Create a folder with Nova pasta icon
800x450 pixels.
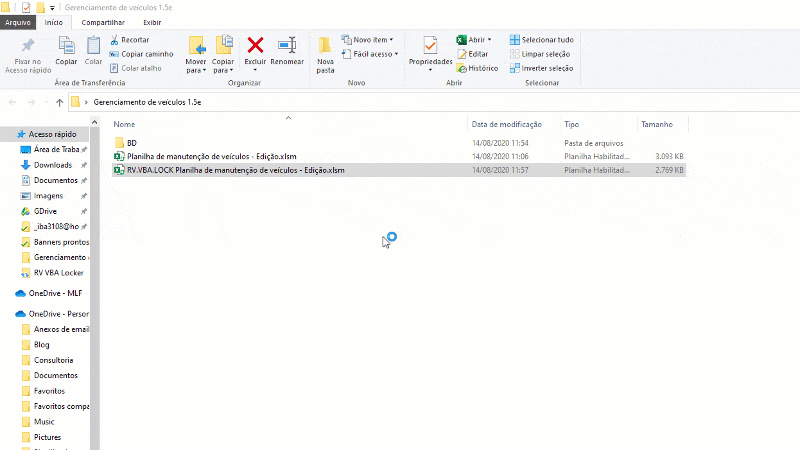tap(325, 45)
